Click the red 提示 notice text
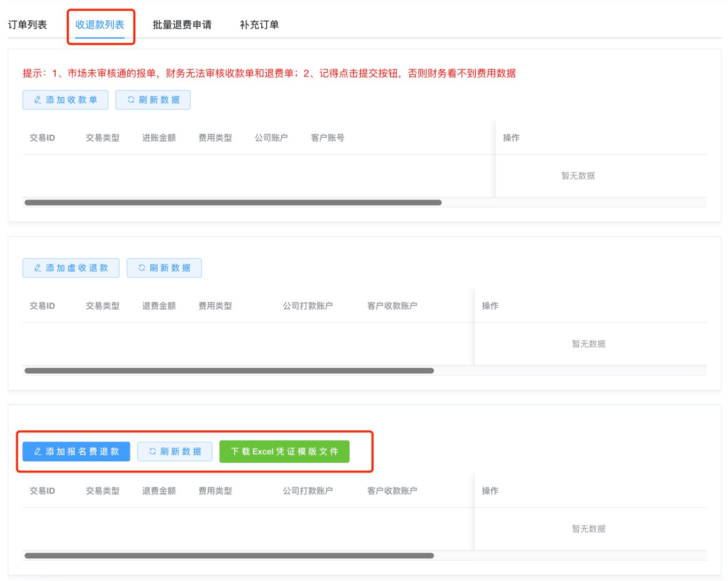The image size is (728, 581). point(269,73)
